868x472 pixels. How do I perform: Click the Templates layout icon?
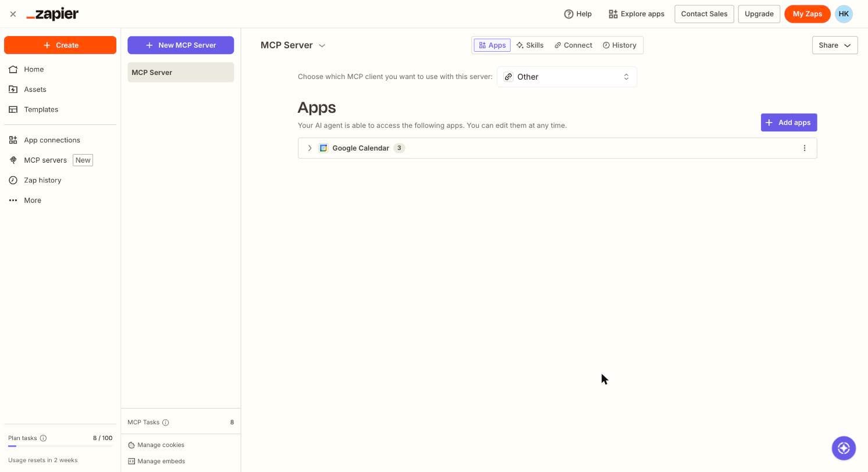pos(13,109)
